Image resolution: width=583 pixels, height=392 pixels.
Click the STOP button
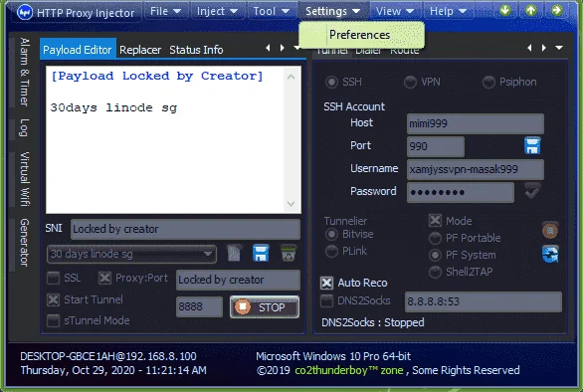(265, 307)
